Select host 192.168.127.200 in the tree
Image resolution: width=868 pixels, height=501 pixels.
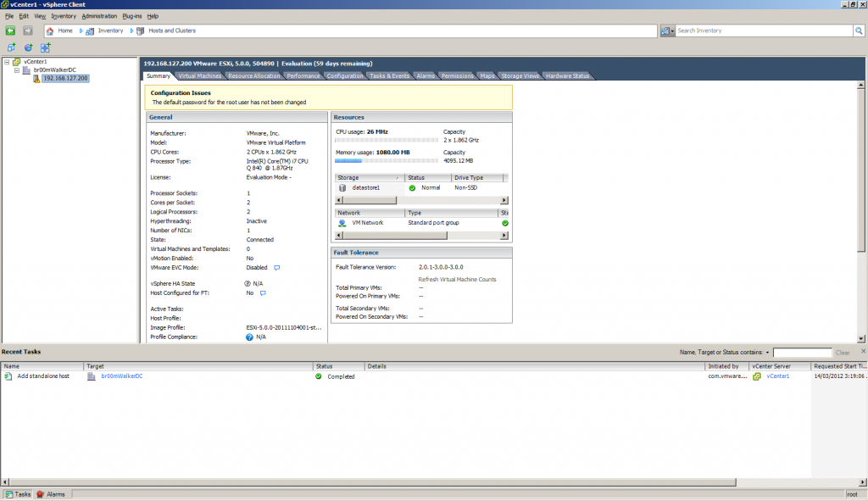coord(65,79)
